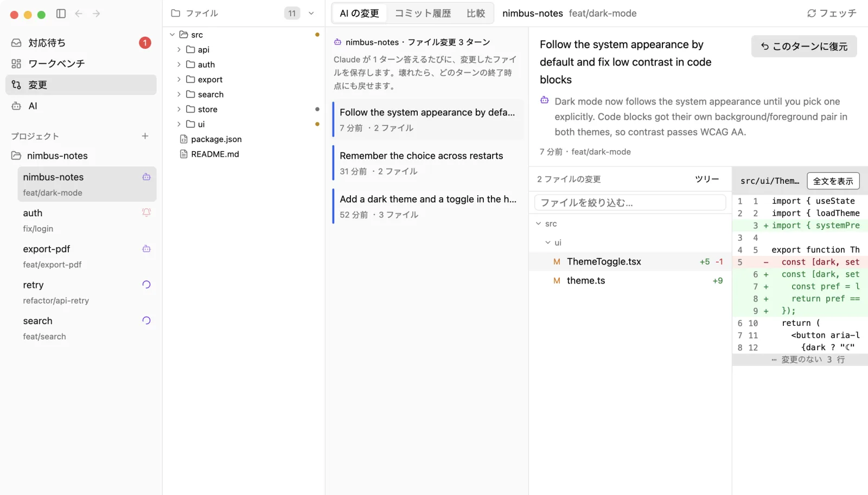Image resolution: width=868 pixels, height=495 pixels.
Task: Expand the api folder
Action: (x=179, y=49)
